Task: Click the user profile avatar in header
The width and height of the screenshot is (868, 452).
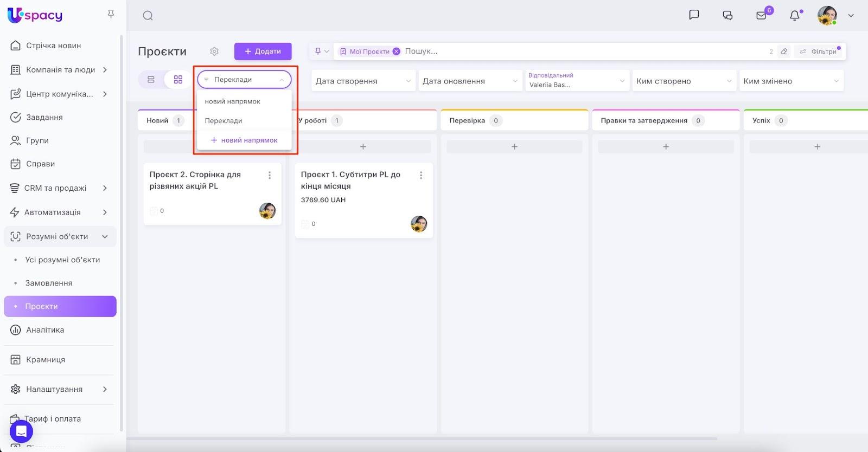Action: (x=827, y=15)
